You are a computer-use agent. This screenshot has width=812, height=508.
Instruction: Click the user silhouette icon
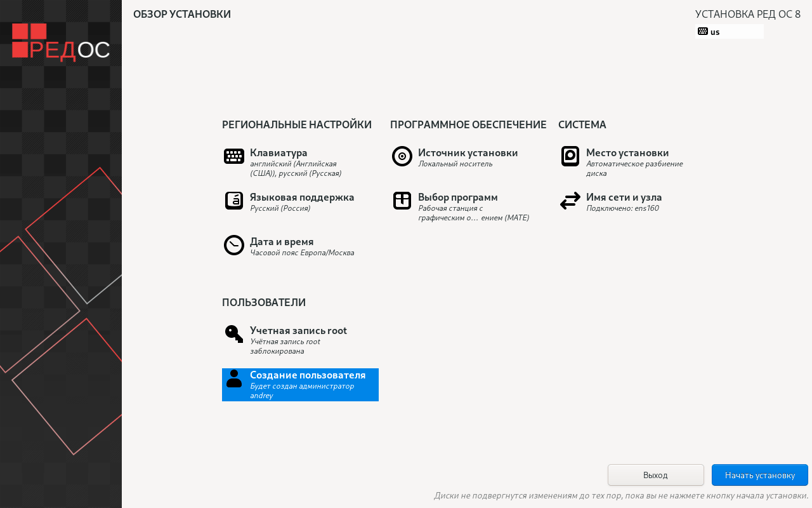234,378
